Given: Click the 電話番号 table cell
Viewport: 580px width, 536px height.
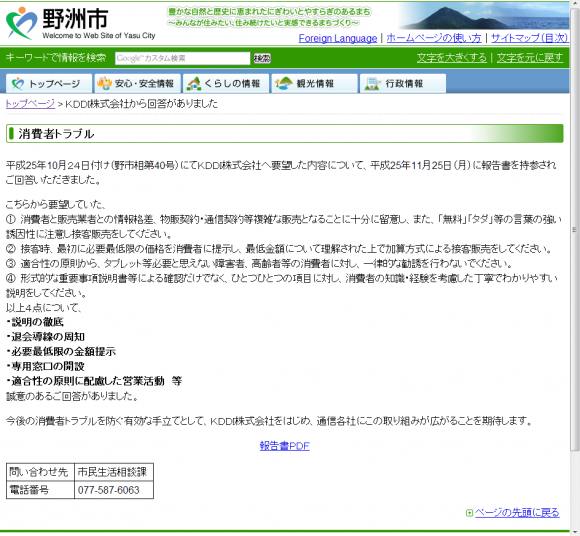Looking at the screenshot, I should pyautogui.click(x=40, y=490).
